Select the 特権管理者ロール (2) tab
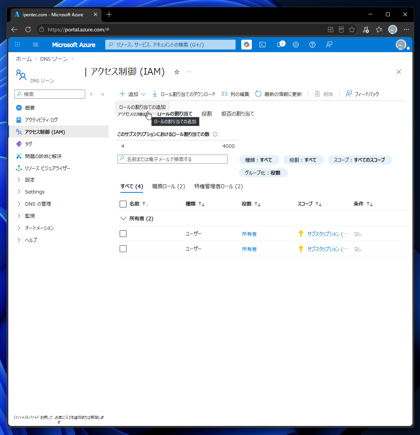 tap(218, 186)
